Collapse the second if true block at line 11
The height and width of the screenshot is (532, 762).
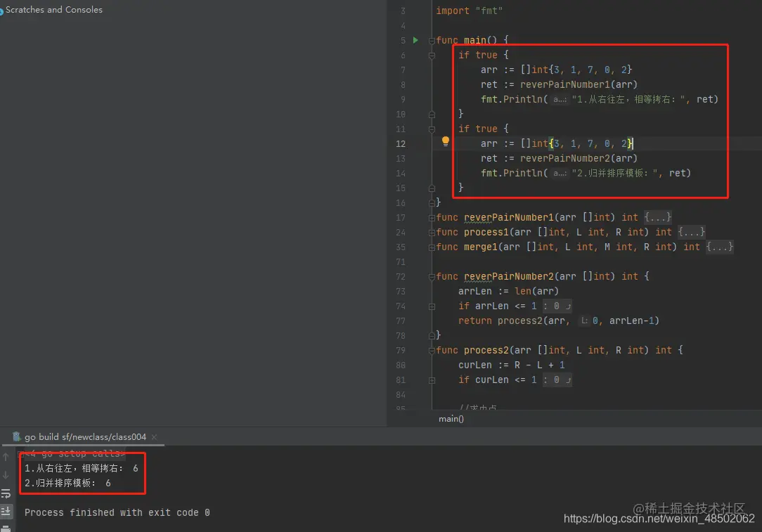coord(432,129)
